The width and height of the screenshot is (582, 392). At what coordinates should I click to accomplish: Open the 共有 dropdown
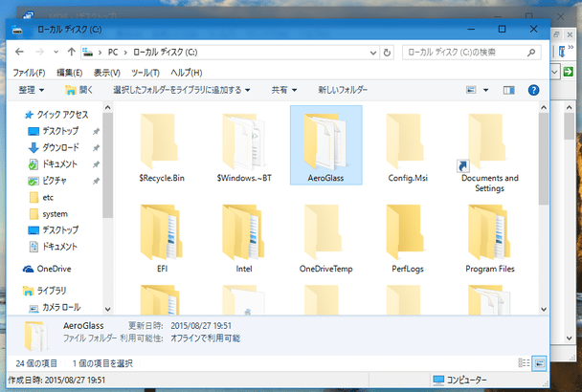tap(284, 90)
